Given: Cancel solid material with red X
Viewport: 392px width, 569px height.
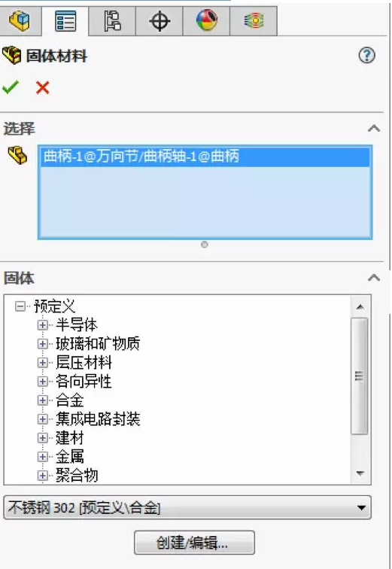Looking at the screenshot, I should (42, 87).
